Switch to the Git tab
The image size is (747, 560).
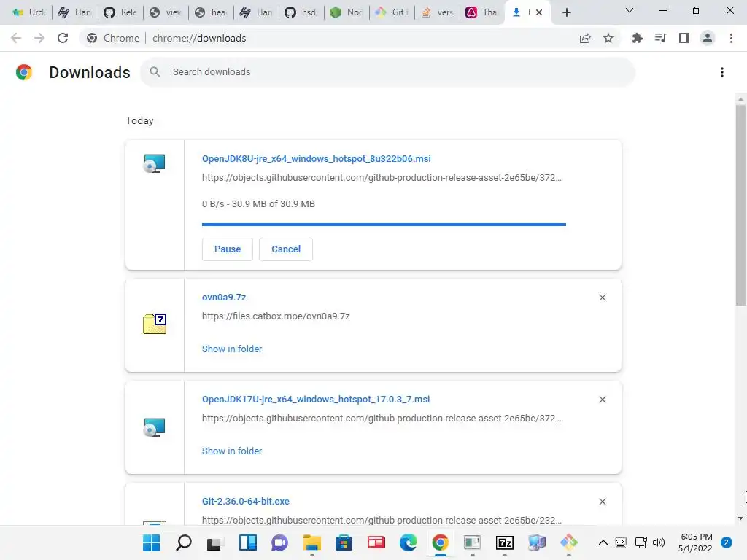point(392,12)
